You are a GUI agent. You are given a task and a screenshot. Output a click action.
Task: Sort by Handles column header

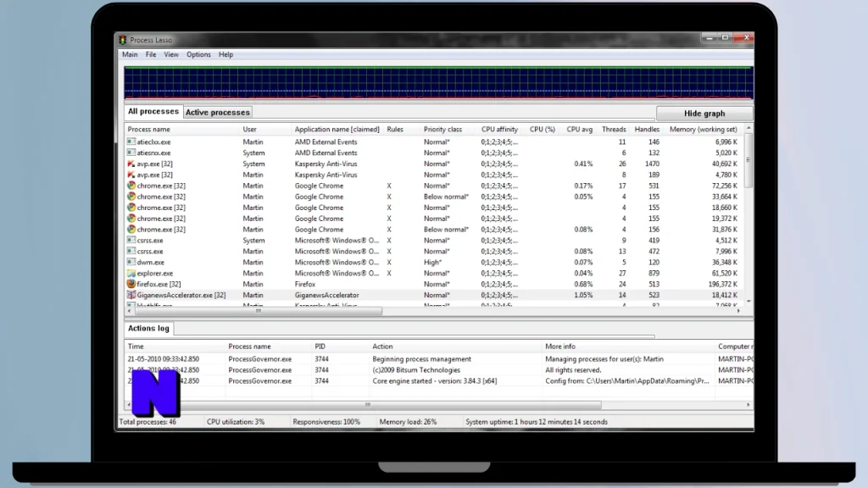point(647,130)
